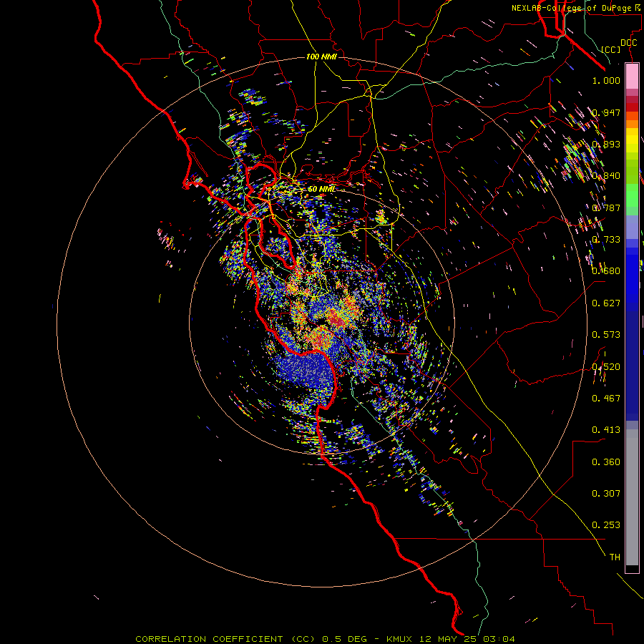The height and width of the screenshot is (644, 644).
Task: Click the 0.627 legend value
Action: 606,303
